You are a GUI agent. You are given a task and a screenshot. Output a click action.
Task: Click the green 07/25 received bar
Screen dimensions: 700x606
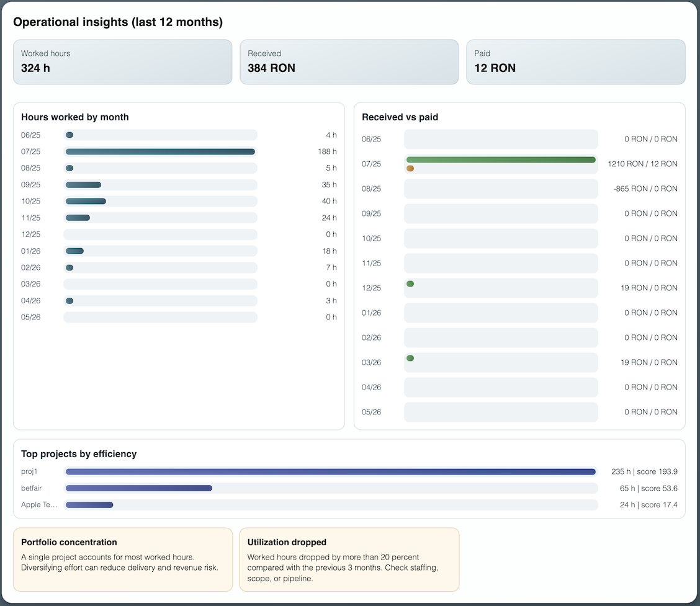click(501, 160)
